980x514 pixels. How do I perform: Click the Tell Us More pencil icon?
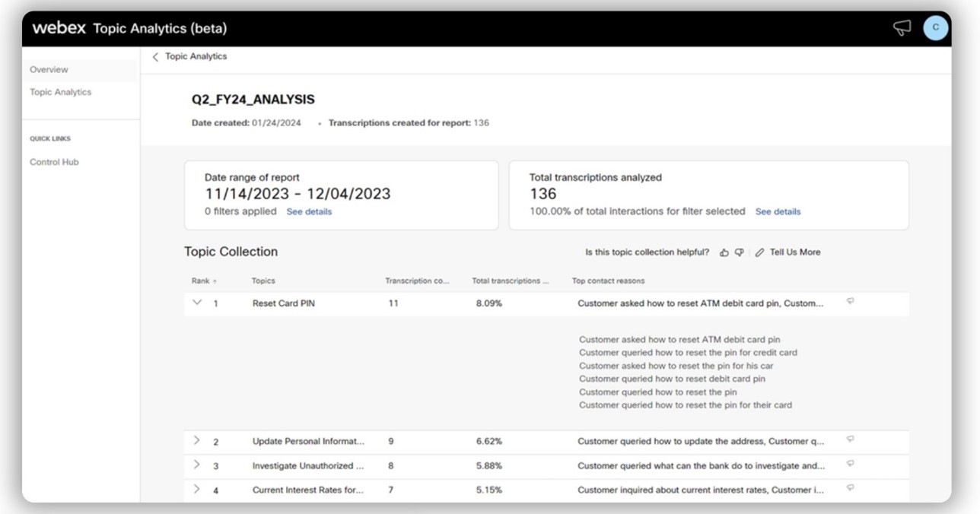tap(759, 252)
